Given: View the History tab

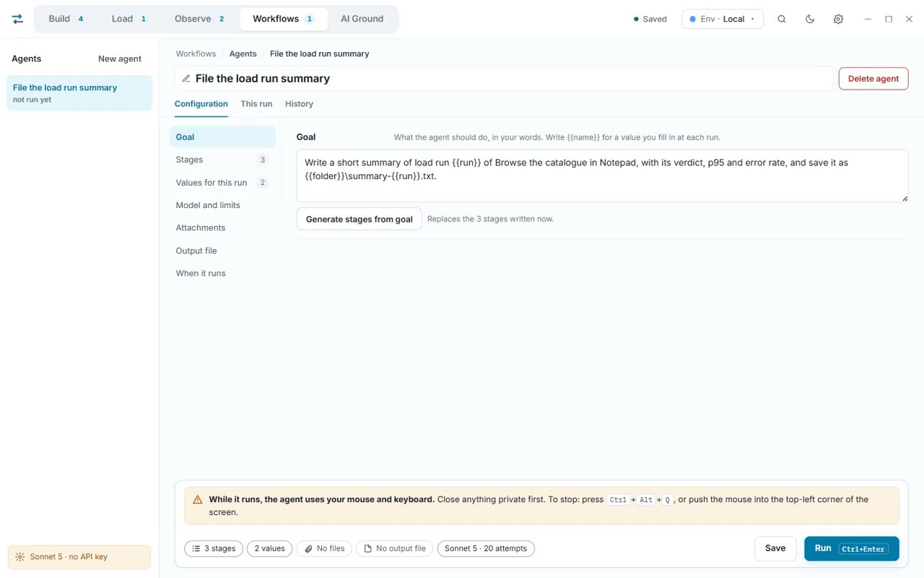Looking at the screenshot, I should 299,104.
